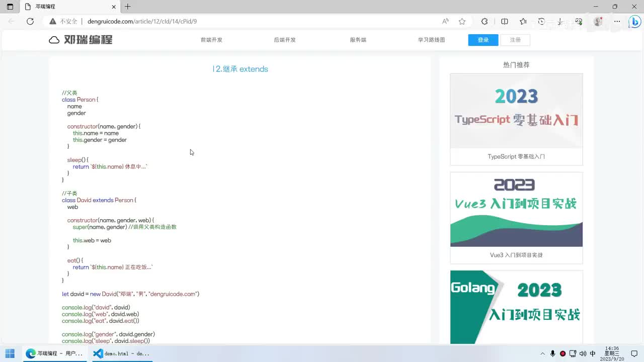Toggle split screen view
This screenshot has width=644, height=362.
(505, 21)
